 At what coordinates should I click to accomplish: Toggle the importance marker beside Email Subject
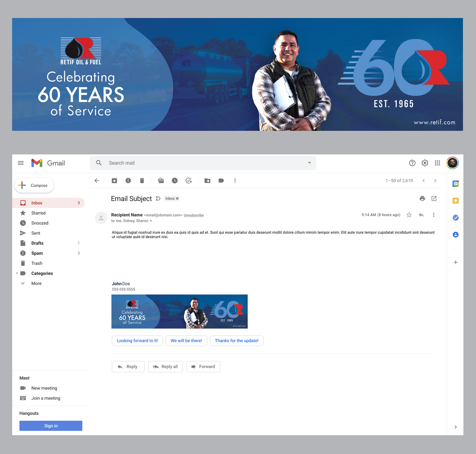point(158,198)
